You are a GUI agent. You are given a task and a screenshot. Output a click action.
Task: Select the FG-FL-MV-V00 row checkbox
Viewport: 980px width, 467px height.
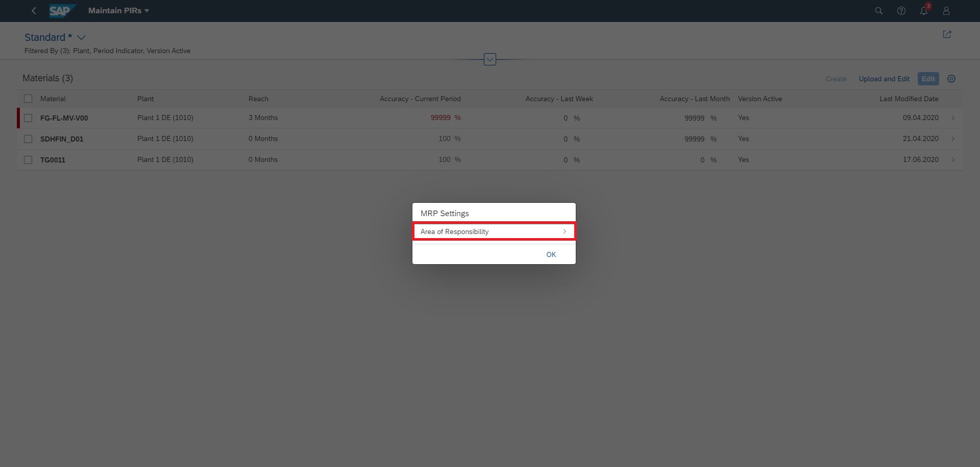click(28, 118)
